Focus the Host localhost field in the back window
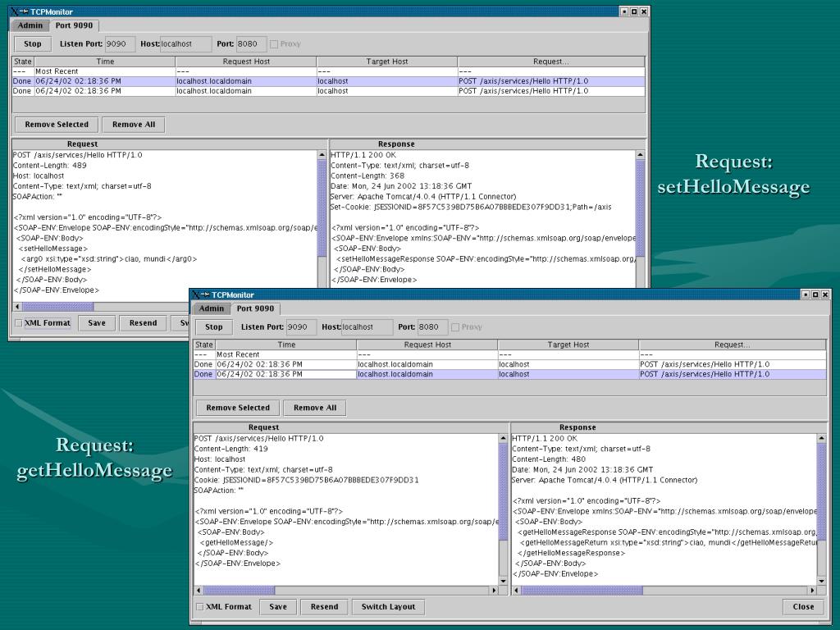 (185, 44)
